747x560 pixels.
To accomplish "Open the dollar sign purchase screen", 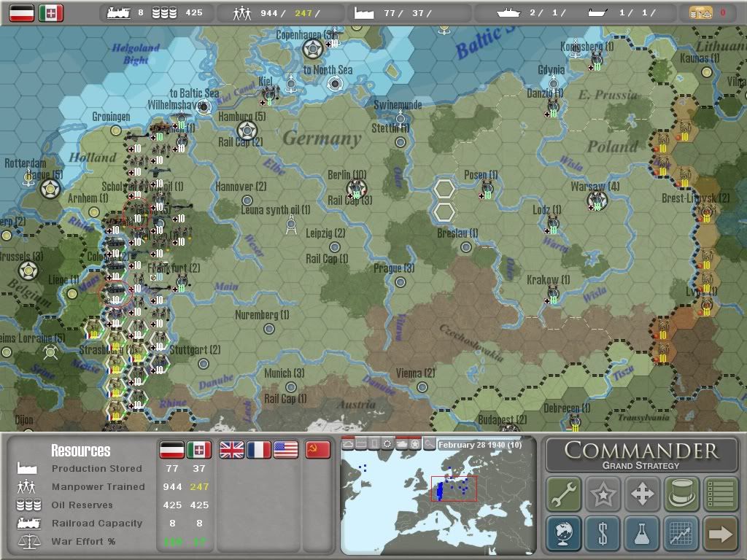I will pos(603,533).
